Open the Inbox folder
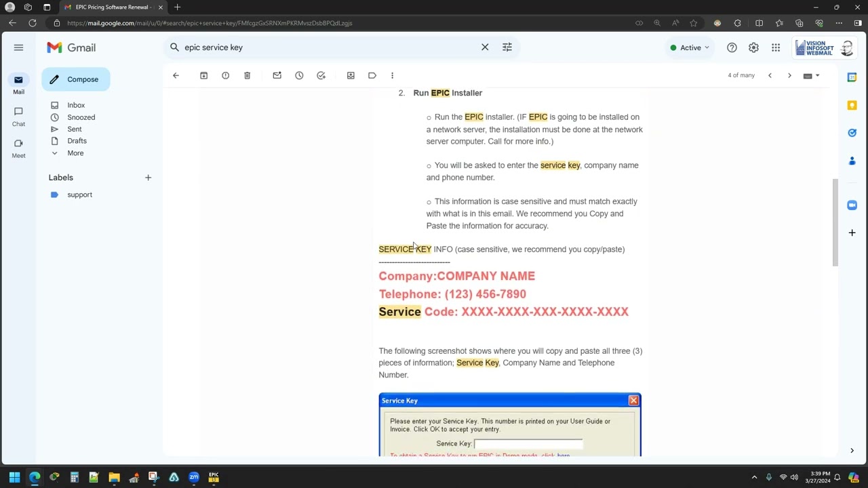The width and height of the screenshot is (868, 488). tap(76, 105)
